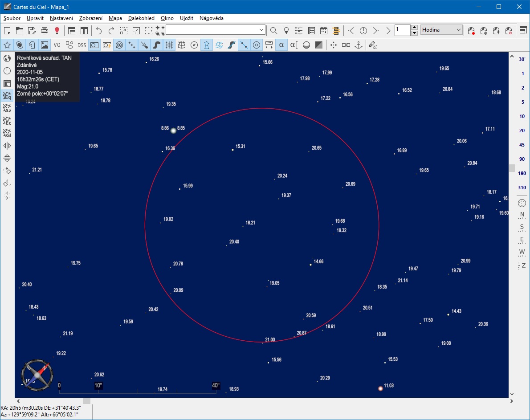Open the Zobrazení menu
Screen dimensions: 530x420
coord(91,18)
